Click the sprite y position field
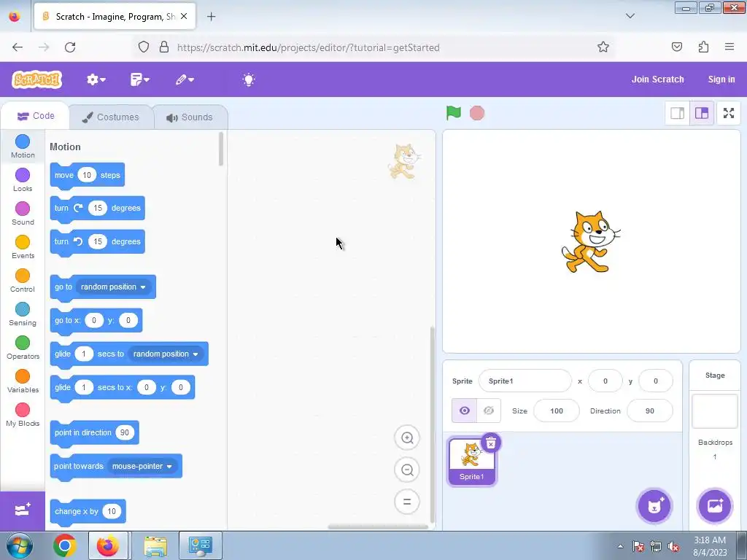The height and width of the screenshot is (560, 747). click(x=656, y=381)
